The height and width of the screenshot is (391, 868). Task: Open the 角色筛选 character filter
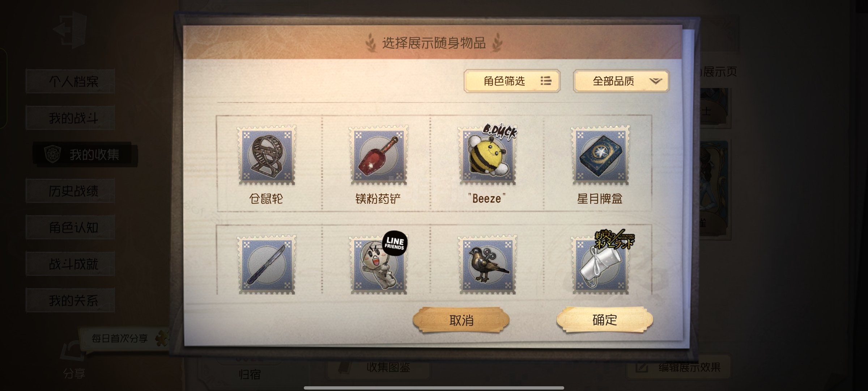tap(512, 81)
